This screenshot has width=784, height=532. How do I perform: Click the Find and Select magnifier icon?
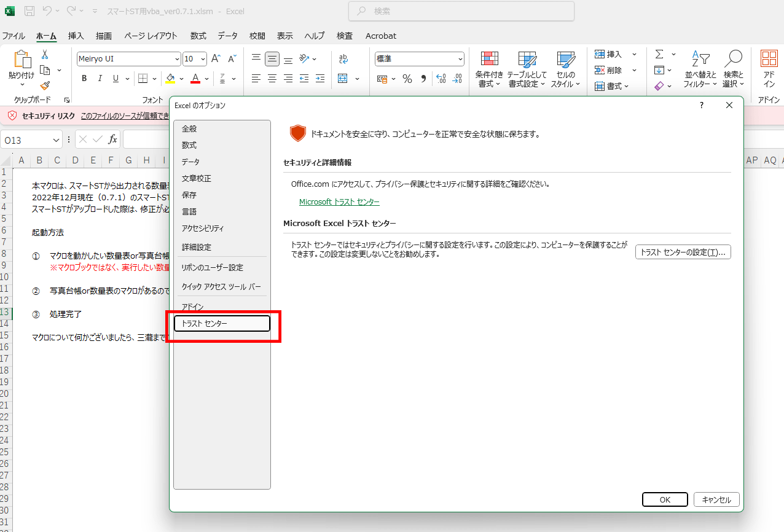[x=733, y=69]
